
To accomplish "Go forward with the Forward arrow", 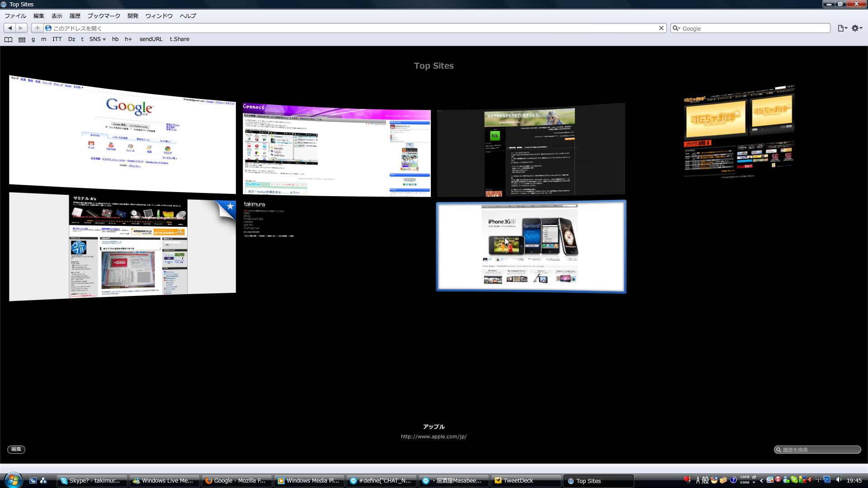I will point(21,28).
